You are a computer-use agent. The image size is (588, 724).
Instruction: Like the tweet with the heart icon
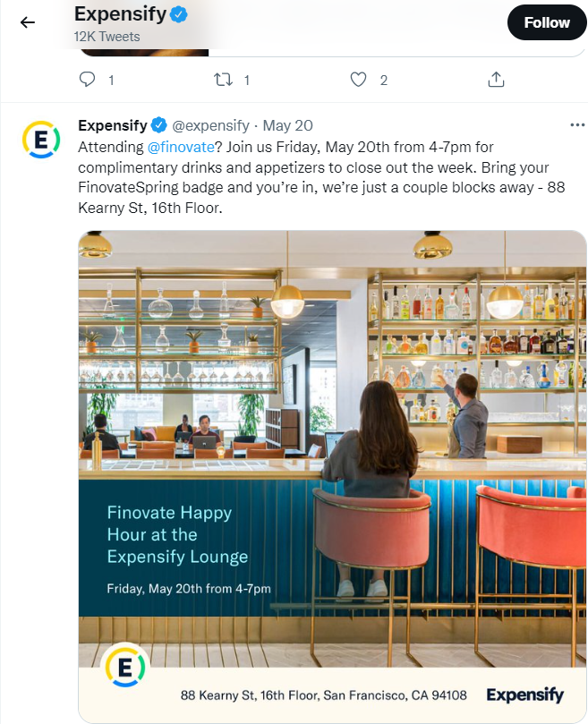[x=359, y=80]
